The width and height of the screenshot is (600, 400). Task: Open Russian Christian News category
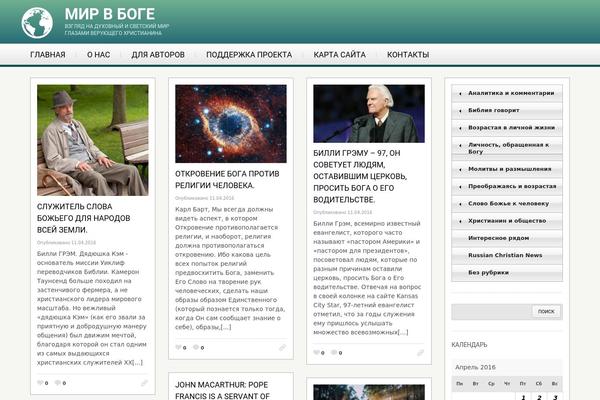[x=505, y=255]
